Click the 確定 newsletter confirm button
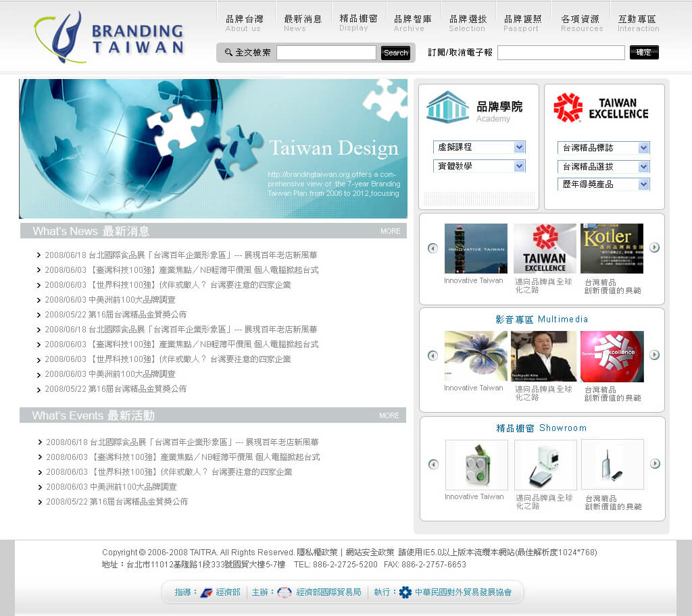 pos(644,53)
